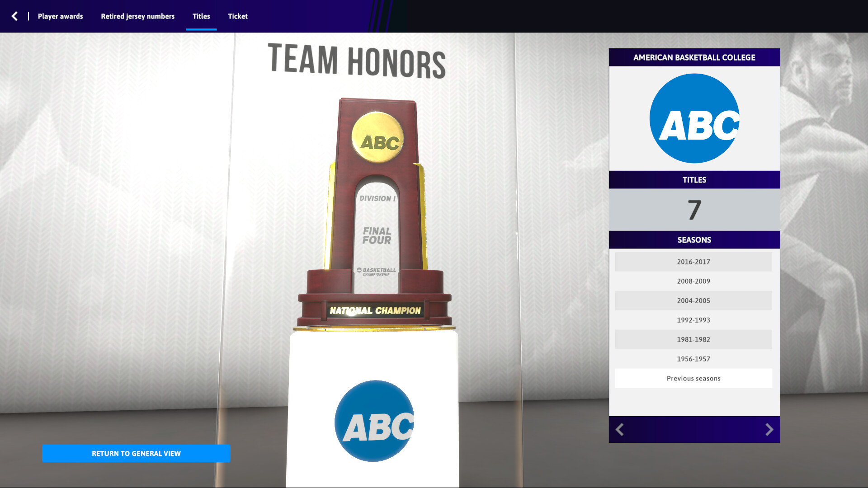Open the Retired jersey numbers tab
Image resolution: width=868 pixels, height=488 pixels.
click(137, 16)
